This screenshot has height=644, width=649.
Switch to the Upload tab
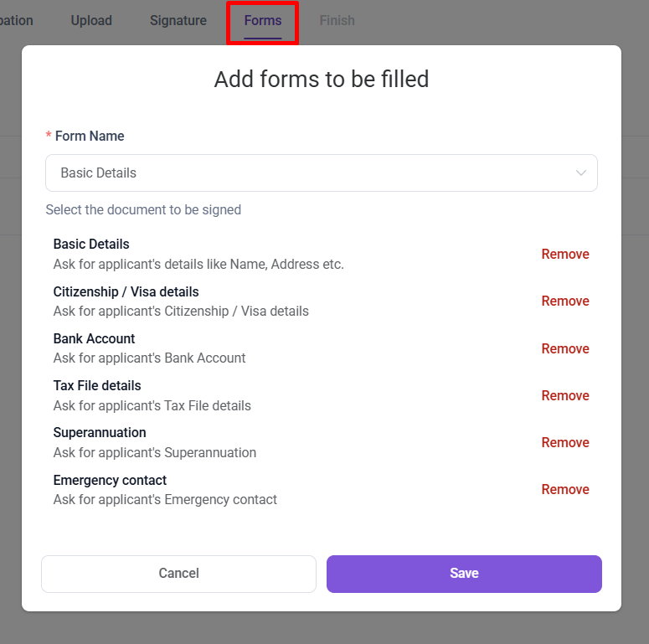click(91, 21)
